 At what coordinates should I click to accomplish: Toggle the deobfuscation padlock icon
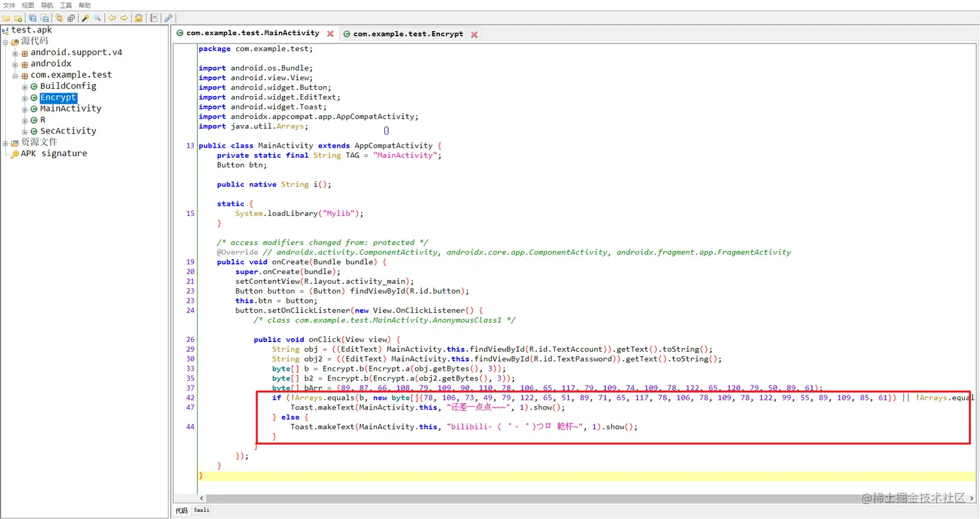pyautogui.click(x=139, y=18)
